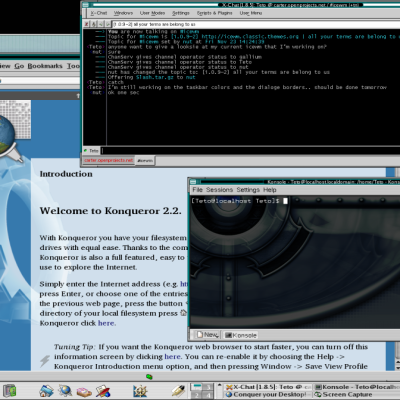Switch to virtual desktop 1 in pager
400x400 pixels.
click(197, 387)
